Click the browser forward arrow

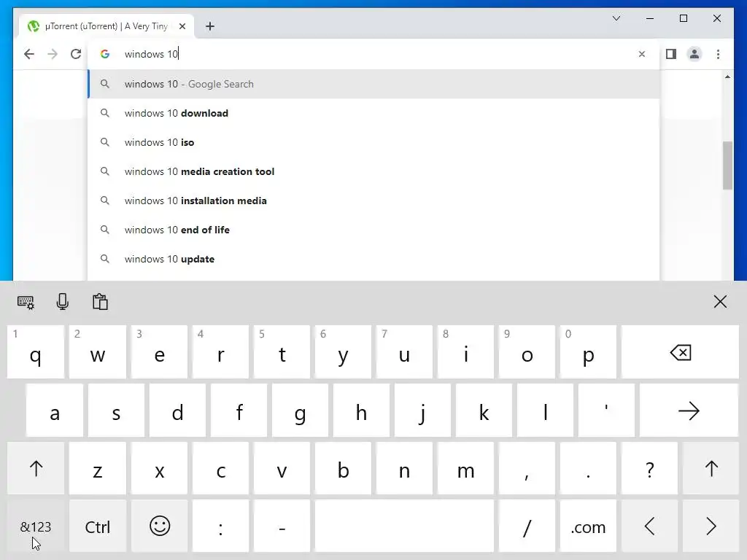coord(53,54)
